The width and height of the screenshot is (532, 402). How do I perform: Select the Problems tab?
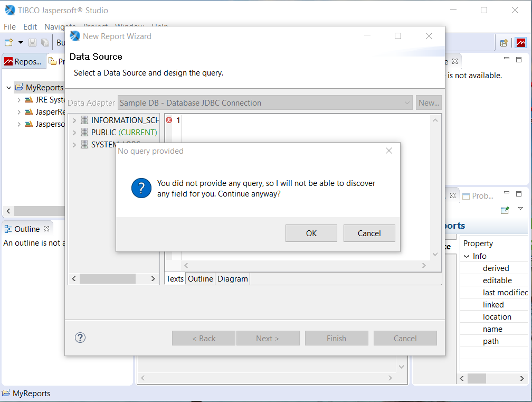pos(478,196)
